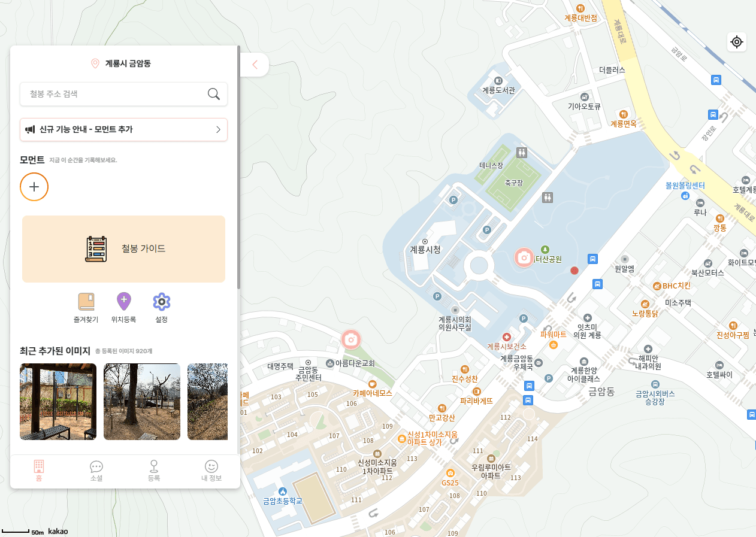The height and width of the screenshot is (537, 756).
Task: Click the 신성1차미소지움 아파트 상가 icon
Action: pos(401,438)
